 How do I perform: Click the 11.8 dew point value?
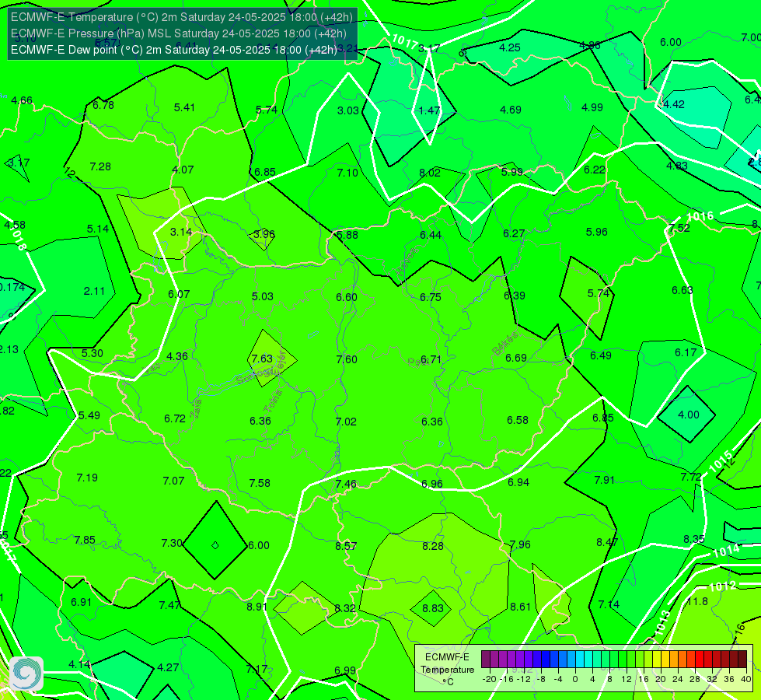[697, 602]
